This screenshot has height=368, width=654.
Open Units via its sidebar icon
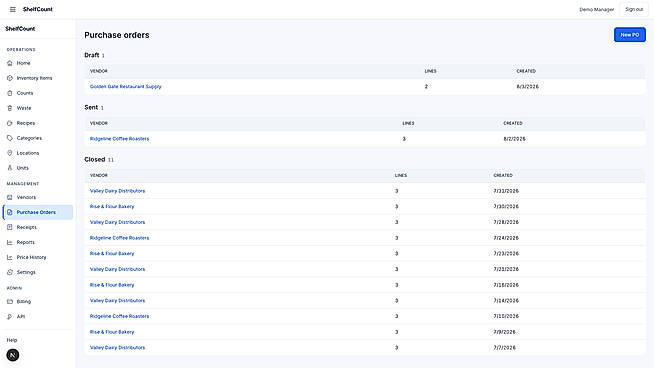pyautogui.click(x=10, y=168)
